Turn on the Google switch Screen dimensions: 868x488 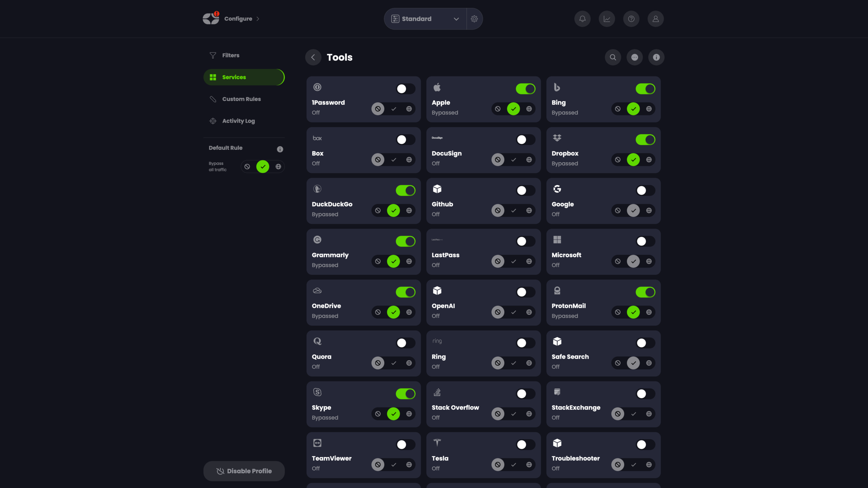645,190
